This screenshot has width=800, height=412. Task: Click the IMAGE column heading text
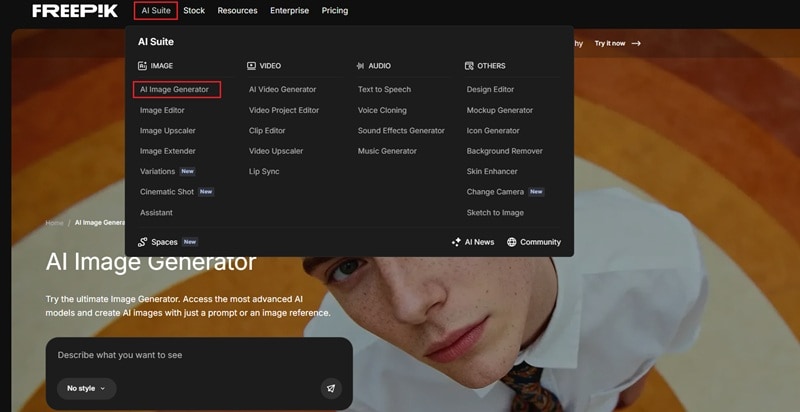162,66
